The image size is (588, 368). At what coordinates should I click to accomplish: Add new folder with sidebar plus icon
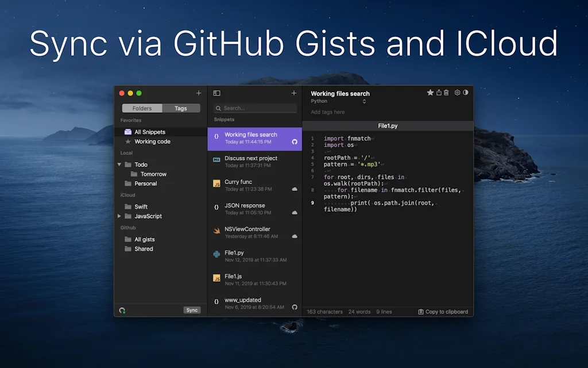point(199,93)
